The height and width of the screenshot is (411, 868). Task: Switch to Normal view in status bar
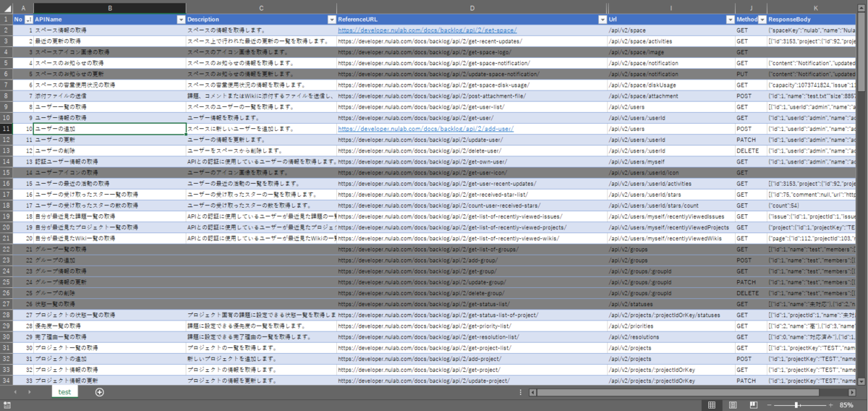(712, 404)
